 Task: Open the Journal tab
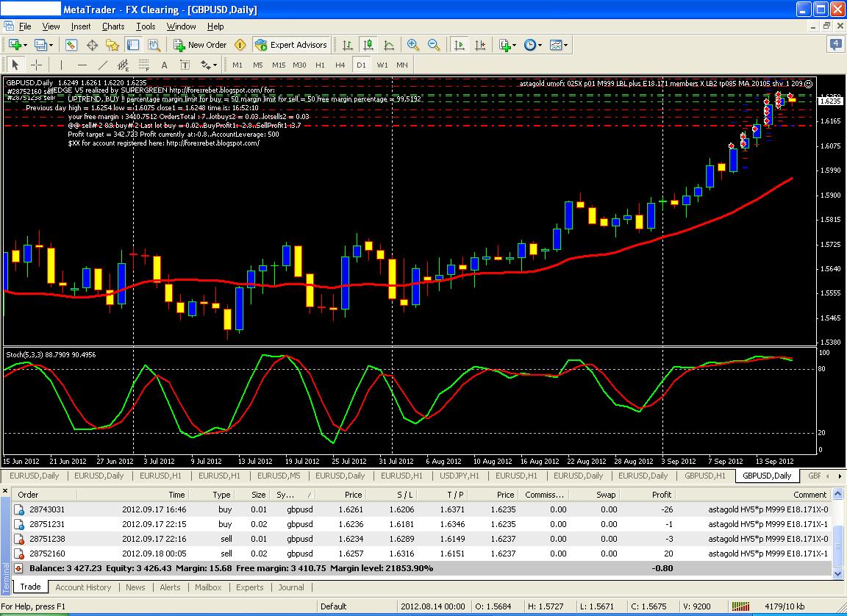[x=291, y=587]
